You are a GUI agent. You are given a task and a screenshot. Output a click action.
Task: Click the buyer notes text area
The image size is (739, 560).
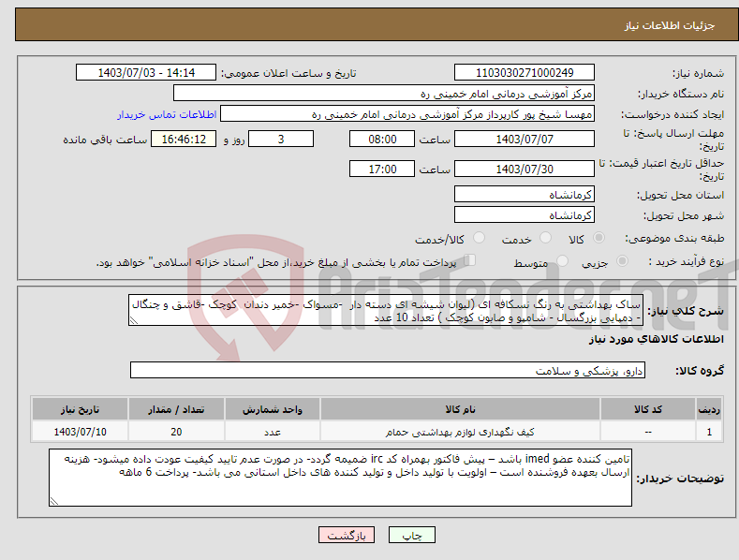[x=340, y=478]
